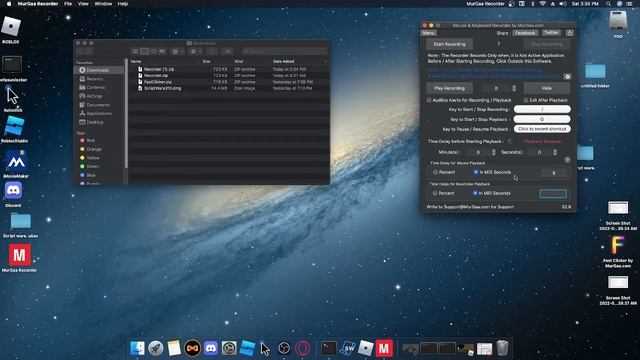
Task: Open the File menu
Action: click(68, 4)
